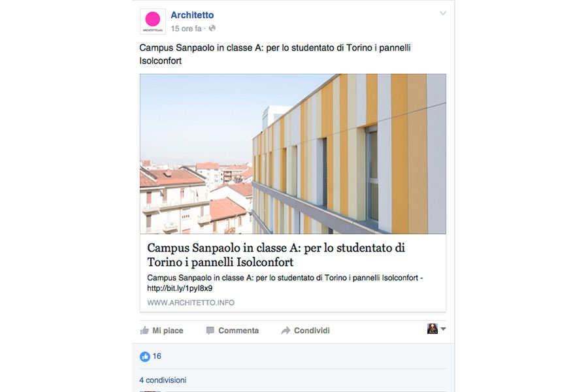Viewport: 588px width, 392px height.
Task: Click the small user avatar in action bar
Action: coord(433,329)
